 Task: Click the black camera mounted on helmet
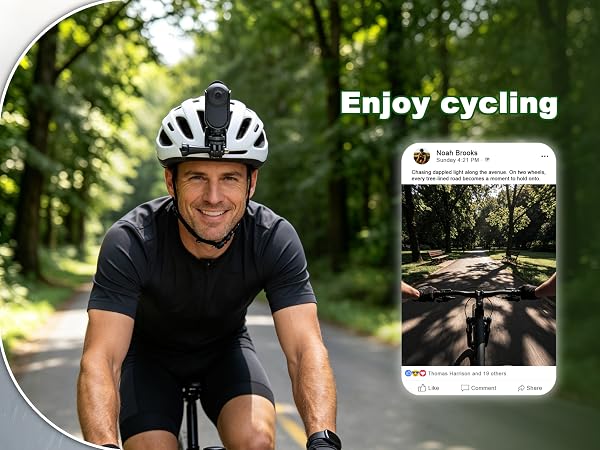click(217, 105)
